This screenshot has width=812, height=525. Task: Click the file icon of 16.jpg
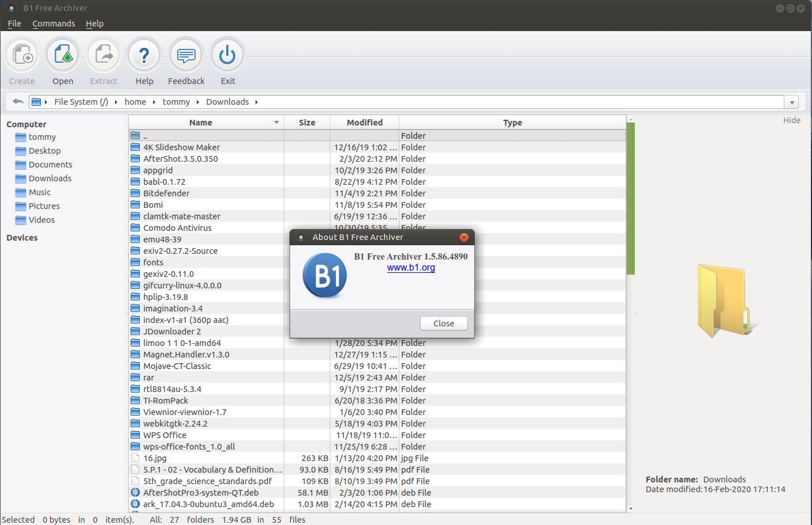point(135,458)
